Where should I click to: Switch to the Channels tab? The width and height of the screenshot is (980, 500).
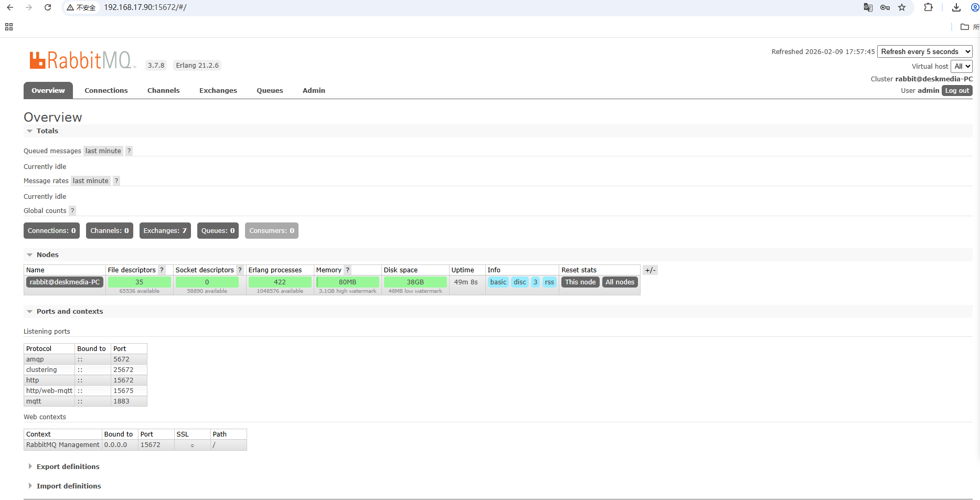pyautogui.click(x=164, y=91)
